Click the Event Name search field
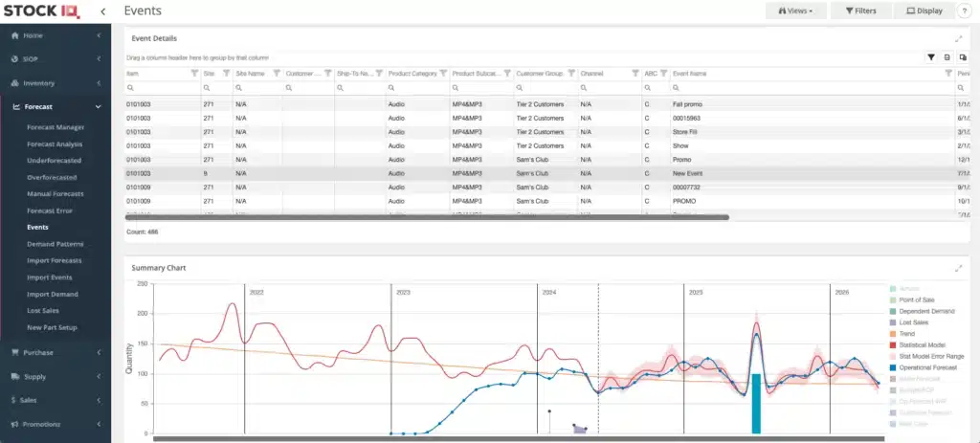Image resolution: width=980 pixels, height=443 pixels. (x=813, y=88)
